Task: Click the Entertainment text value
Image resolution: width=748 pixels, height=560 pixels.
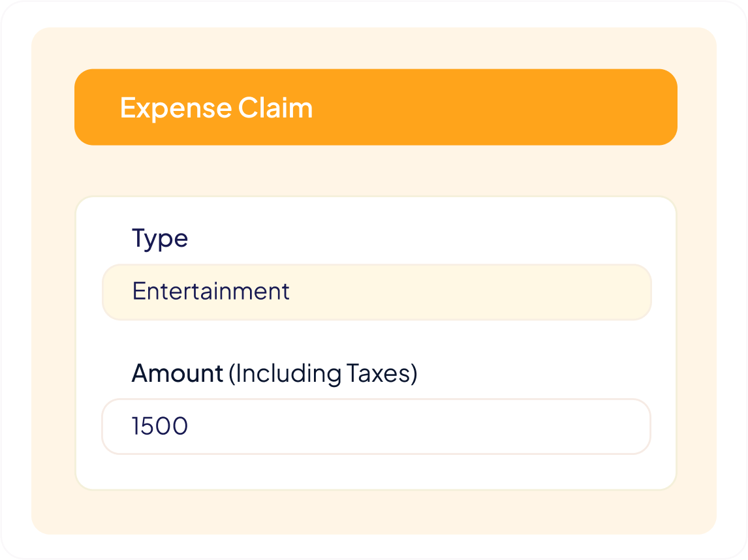Action: point(211,292)
